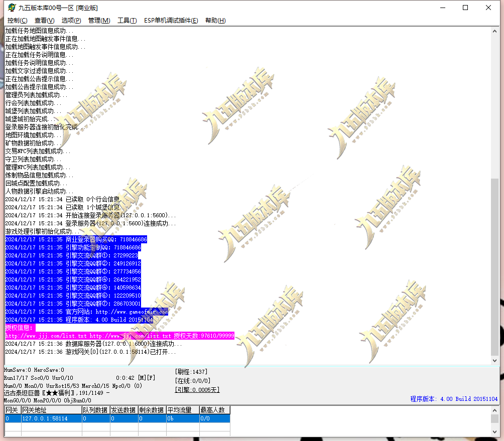The image size is (504, 441).
Task: Click the log pane vertical scrollbar thumb
Action: pyautogui.click(x=494, y=266)
